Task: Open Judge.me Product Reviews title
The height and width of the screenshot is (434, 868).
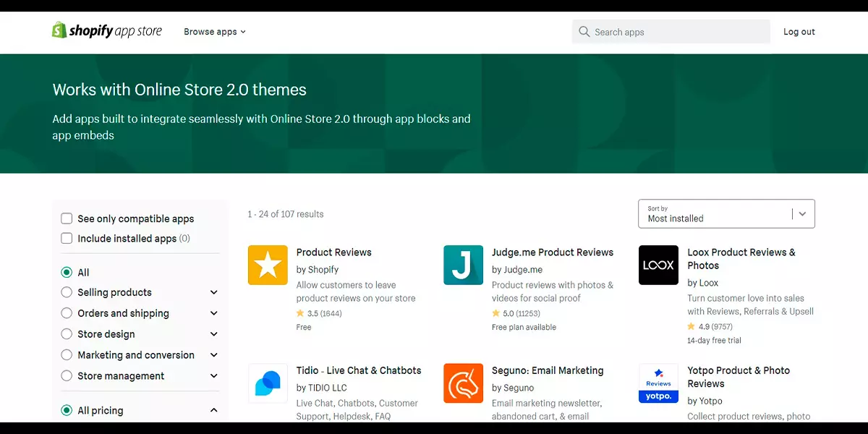Action: (553, 252)
